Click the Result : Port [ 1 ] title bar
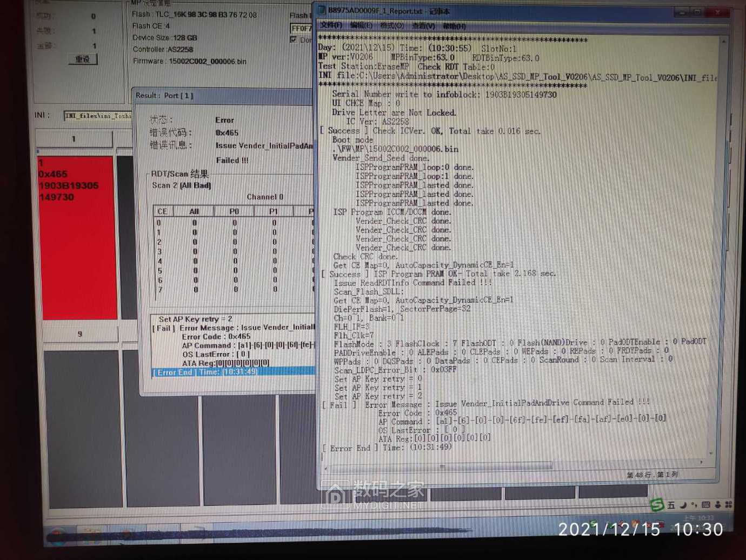Image resolution: width=746 pixels, height=560 pixels. (x=223, y=96)
